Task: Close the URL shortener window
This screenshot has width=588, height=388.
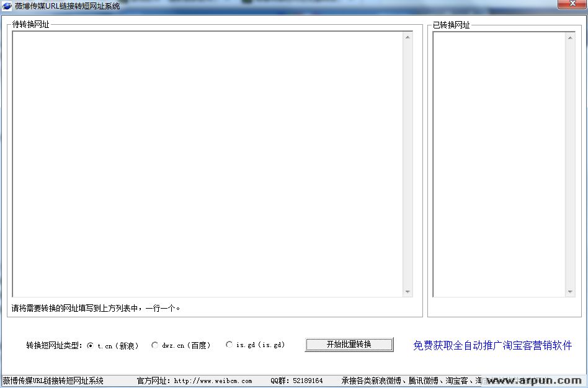Action: tap(572, 4)
